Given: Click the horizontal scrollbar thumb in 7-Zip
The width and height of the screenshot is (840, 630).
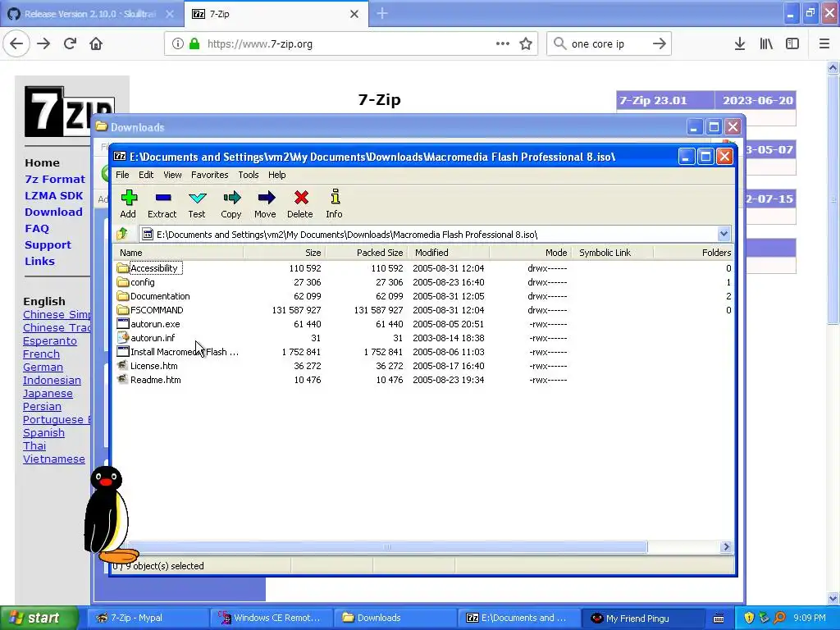Looking at the screenshot, I should point(387,547).
